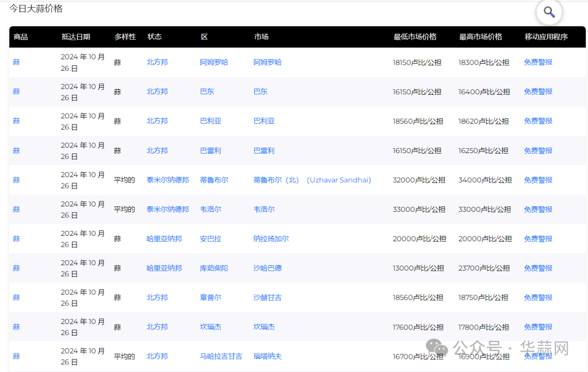Click 免费警报 in the 韦洛尔 row

(x=538, y=209)
